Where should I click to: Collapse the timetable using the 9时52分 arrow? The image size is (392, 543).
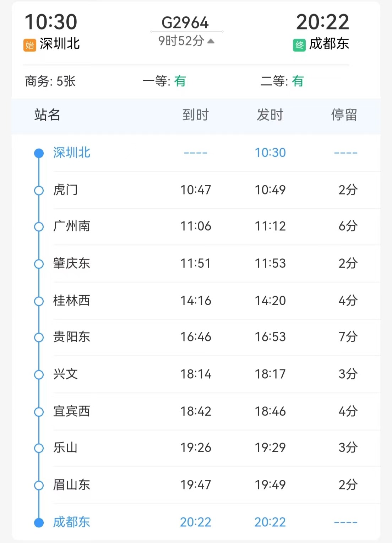[x=211, y=41]
